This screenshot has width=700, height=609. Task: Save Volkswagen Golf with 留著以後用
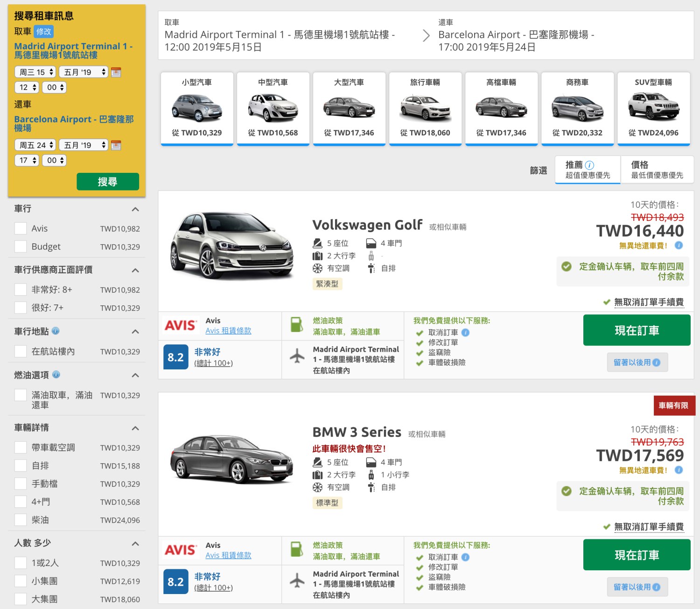point(637,362)
